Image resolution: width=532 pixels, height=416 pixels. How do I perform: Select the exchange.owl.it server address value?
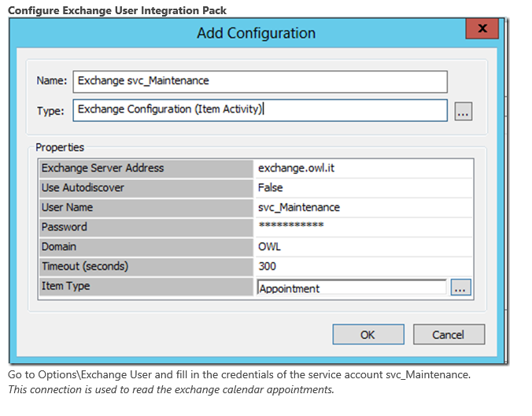tap(364, 168)
